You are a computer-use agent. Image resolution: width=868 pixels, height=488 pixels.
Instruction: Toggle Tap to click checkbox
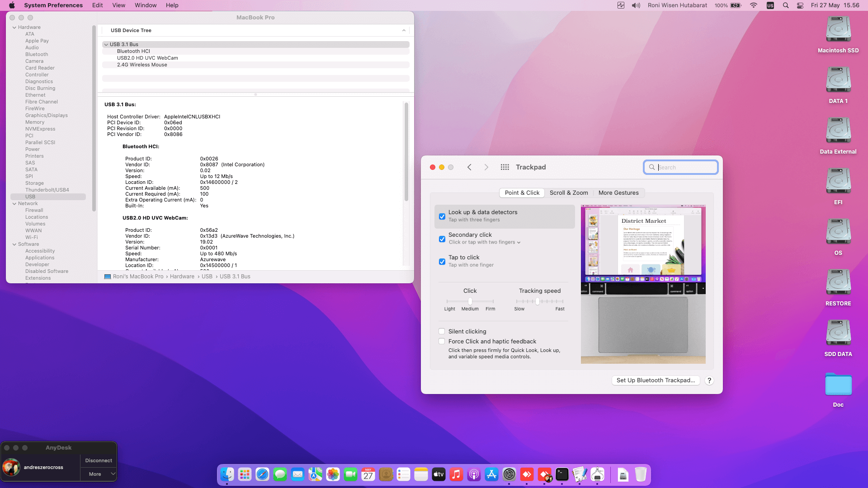point(442,262)
